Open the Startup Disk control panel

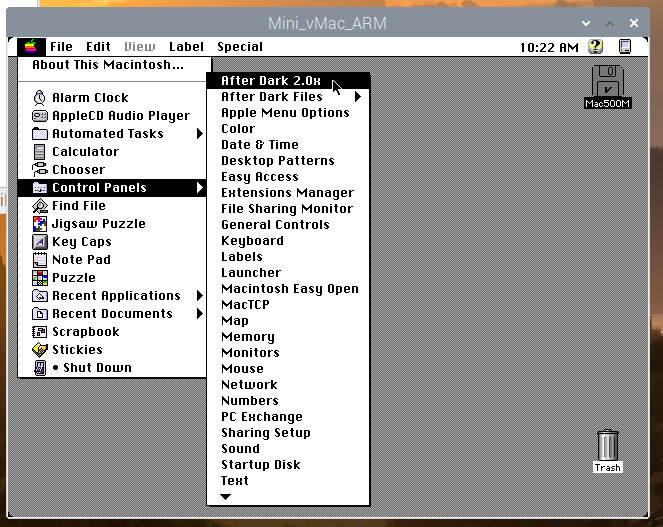288,465
